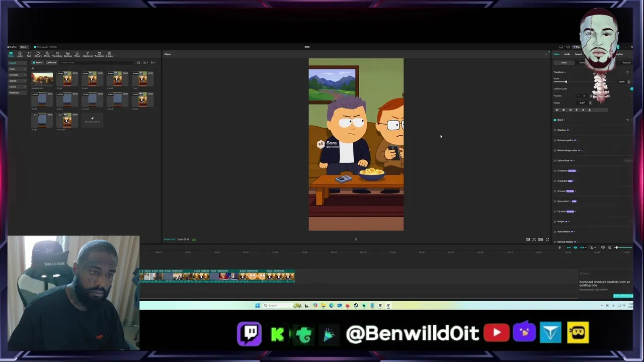Enter player full screen mode
644x362 pixels.
click(547, 239)
